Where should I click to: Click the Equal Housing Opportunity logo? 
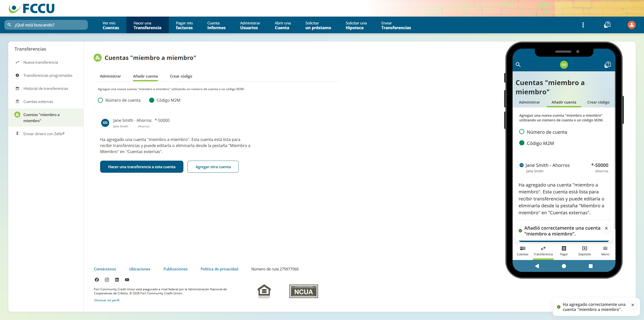[264, 291]
